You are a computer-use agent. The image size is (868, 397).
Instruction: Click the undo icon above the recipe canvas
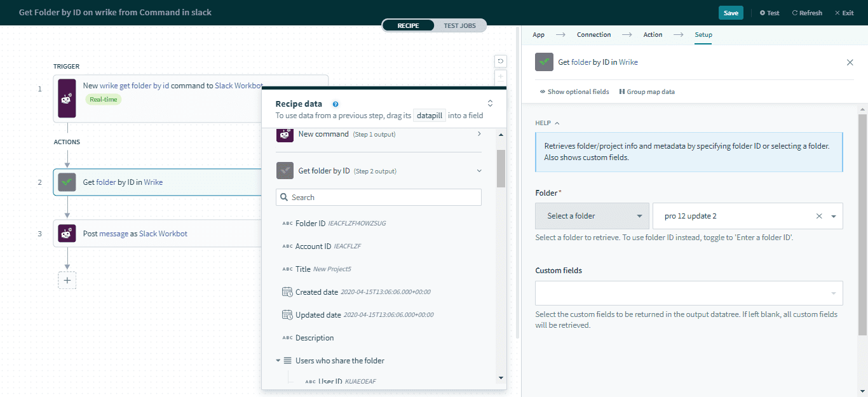(500, 61)
